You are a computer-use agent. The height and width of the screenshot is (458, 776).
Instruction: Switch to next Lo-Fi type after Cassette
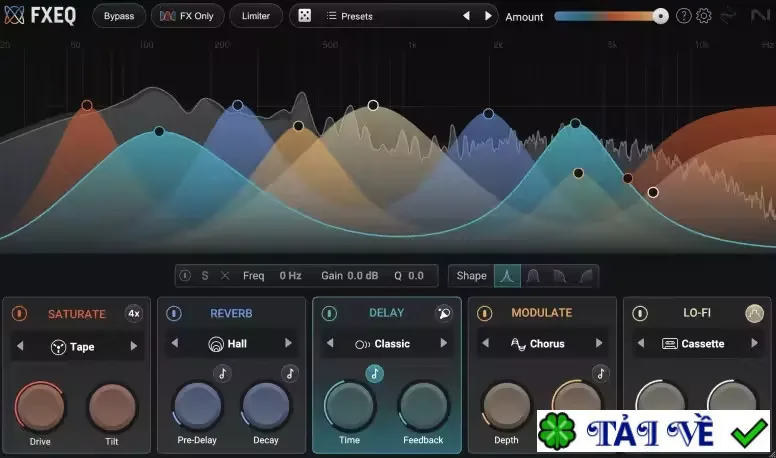coord(755,343)
